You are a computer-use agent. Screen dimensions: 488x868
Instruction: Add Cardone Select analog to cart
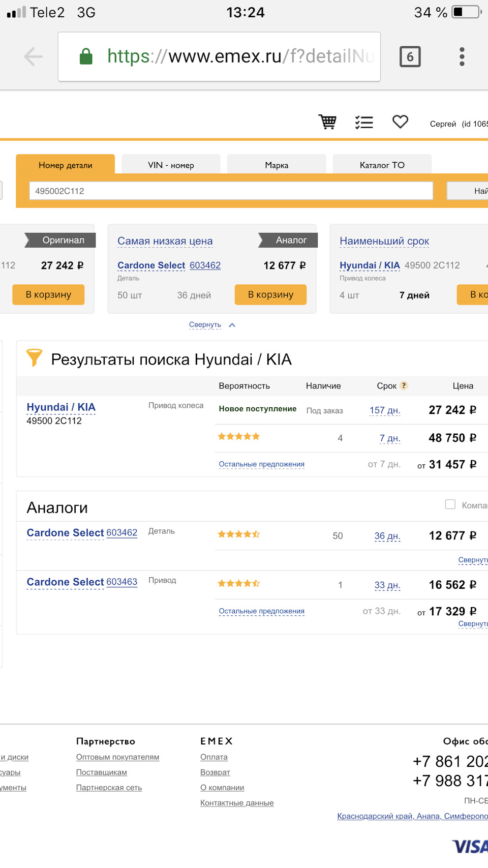(x=270, y=295)
